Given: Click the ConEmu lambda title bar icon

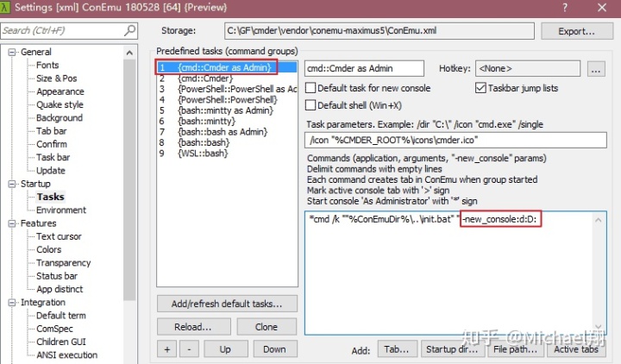Looking at the screenshot, I should pos(4,8).
